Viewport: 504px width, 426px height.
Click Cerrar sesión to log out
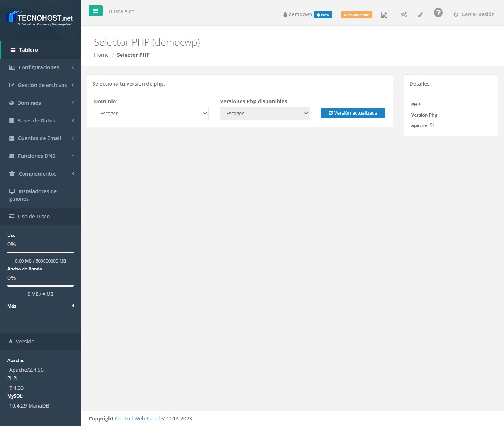tap(474, 14)
